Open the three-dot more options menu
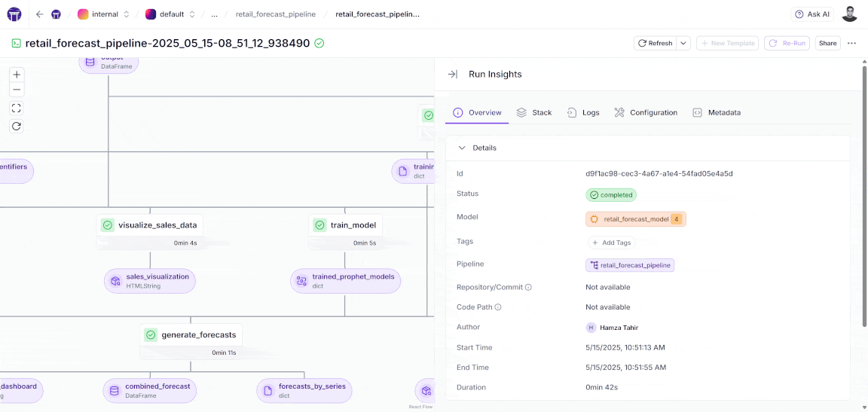The width and height of the screenshot is (868, 412). pyautogui.click(x=851, y=43)
